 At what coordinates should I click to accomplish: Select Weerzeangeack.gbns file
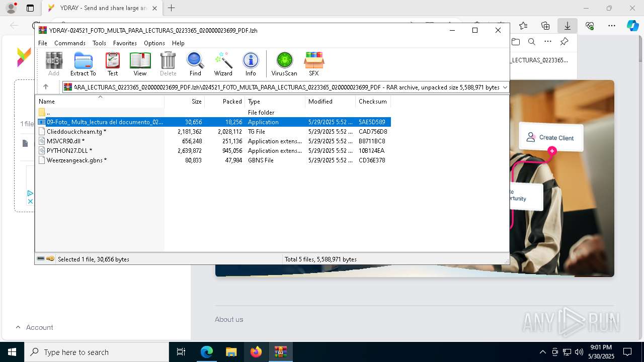point(213,160)
